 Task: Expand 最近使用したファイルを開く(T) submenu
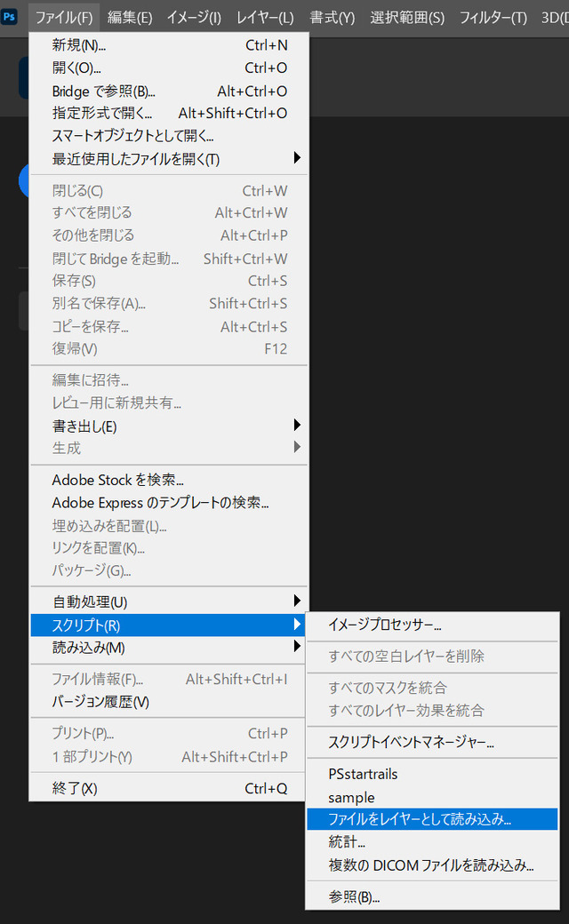[169, 158]
